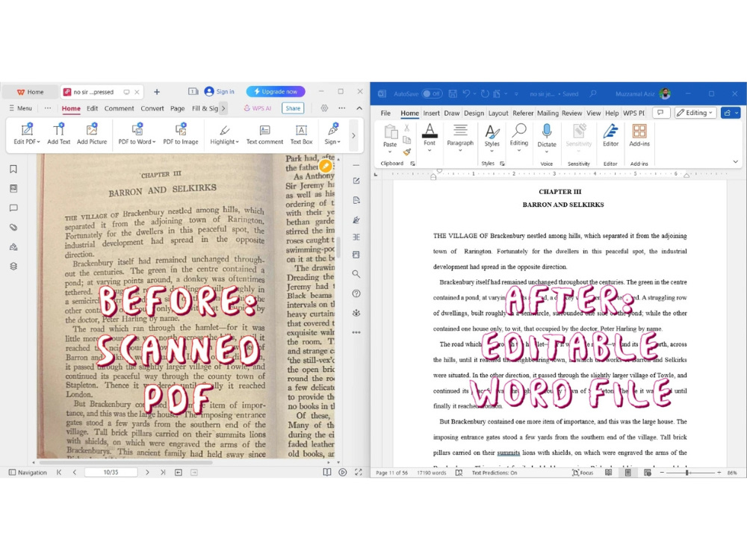The image size is (747, 560).
Task: Open Font group in Word ribbon
Action: pyautogui.click(x=430, y=137)
